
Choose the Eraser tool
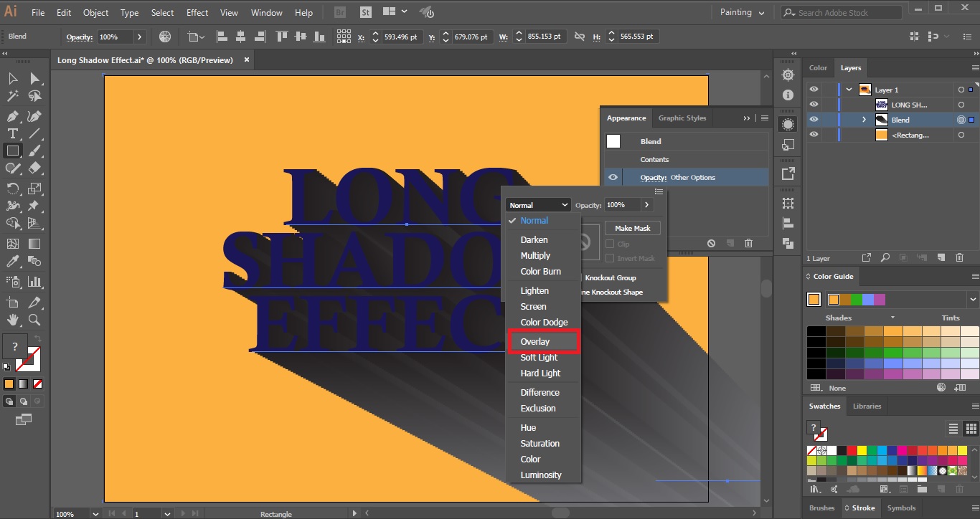[x=34, y=168]
